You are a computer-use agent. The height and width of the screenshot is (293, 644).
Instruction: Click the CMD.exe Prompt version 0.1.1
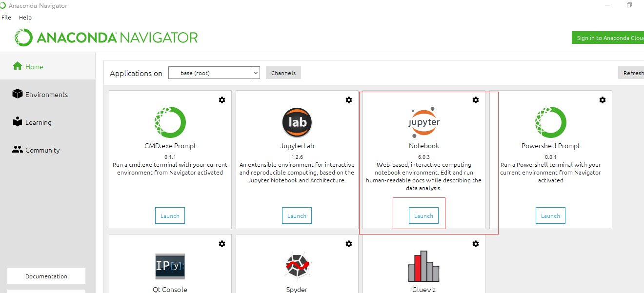coord(170,157)
